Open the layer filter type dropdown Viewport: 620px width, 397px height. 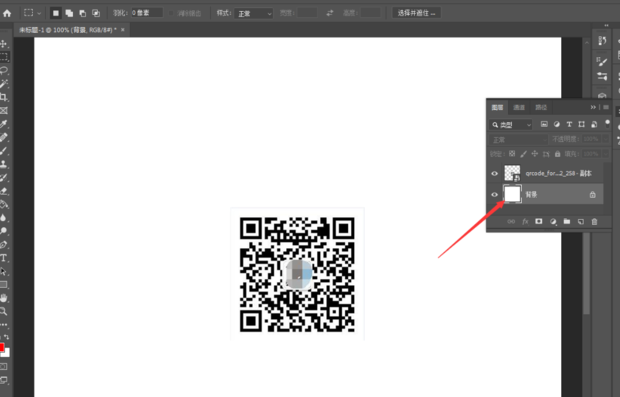[511, 125]
